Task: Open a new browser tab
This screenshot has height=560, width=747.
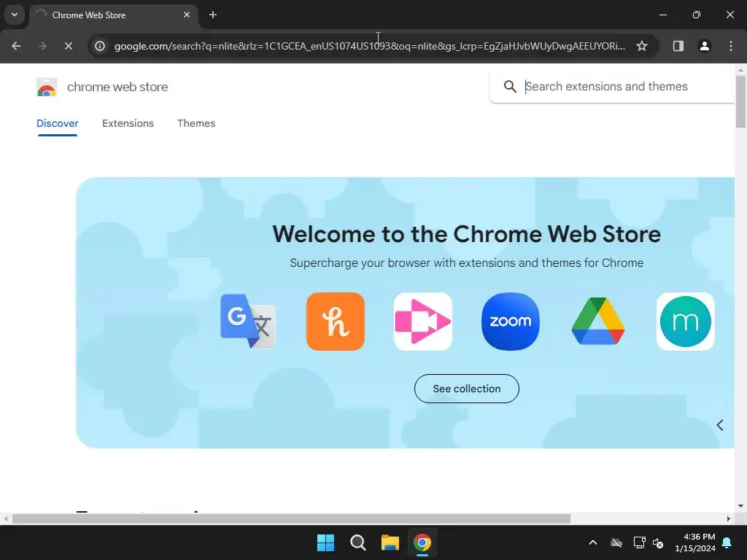Action: point(213,15)
